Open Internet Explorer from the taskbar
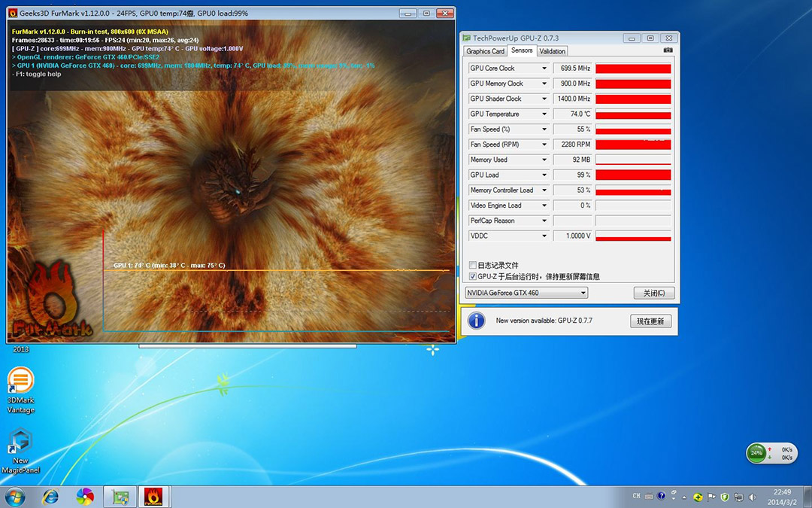Viewport: 812px width, 508px height. point(50,497)
